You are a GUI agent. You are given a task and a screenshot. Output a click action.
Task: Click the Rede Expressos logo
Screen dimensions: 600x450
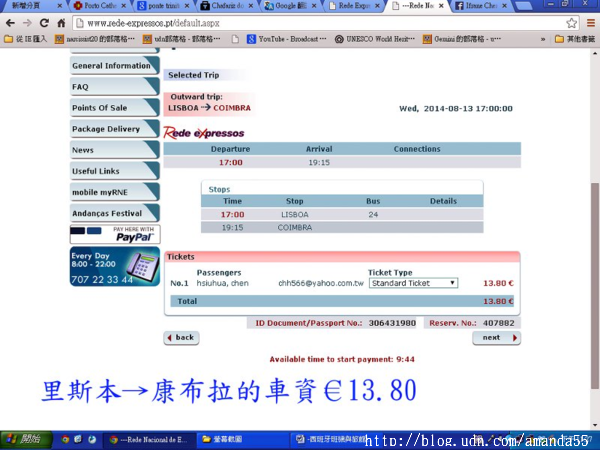click(203, 132)
